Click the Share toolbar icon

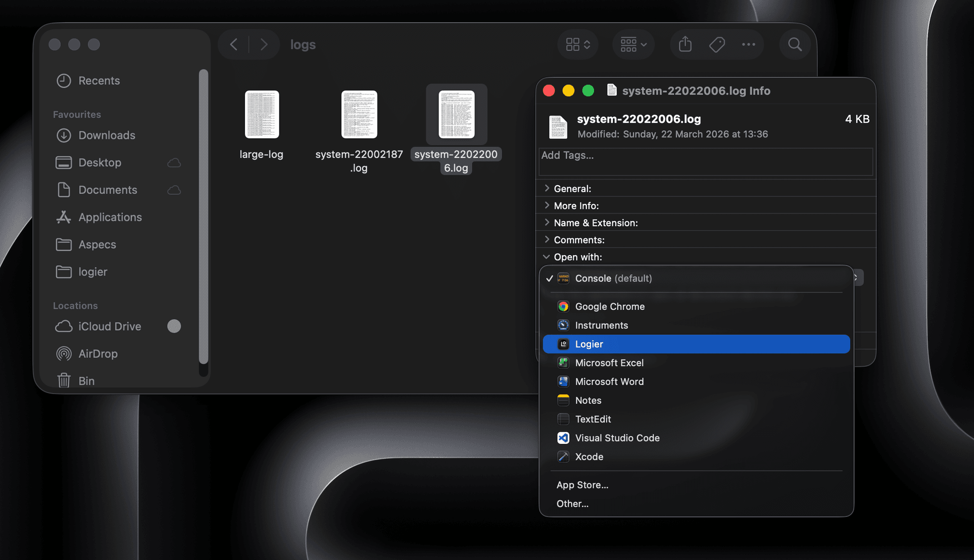[x=685, y=45]
